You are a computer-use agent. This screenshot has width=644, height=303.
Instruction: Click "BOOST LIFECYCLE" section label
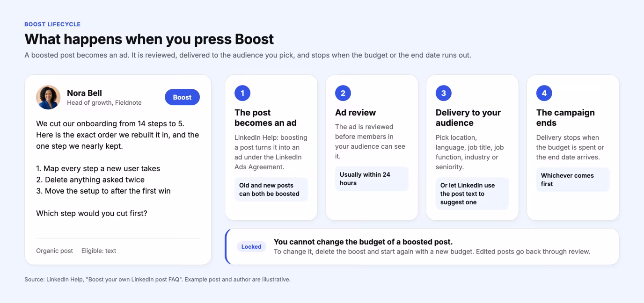click(52, 24)
